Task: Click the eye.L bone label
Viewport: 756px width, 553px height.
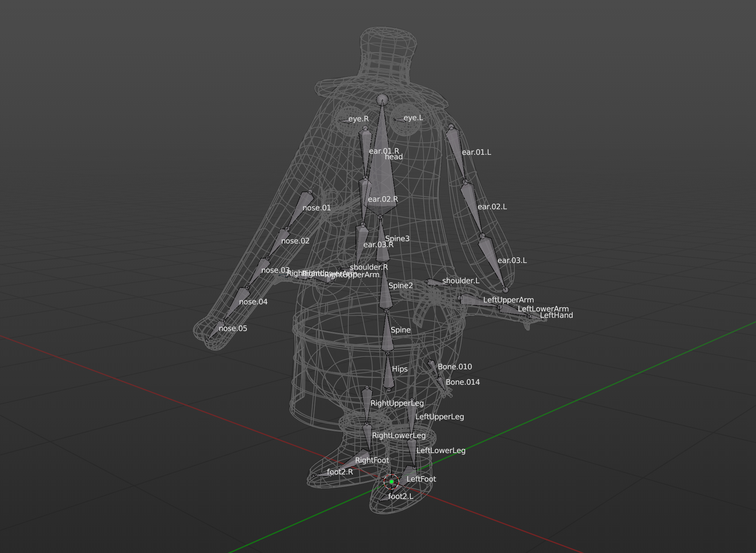Action: 413,118
